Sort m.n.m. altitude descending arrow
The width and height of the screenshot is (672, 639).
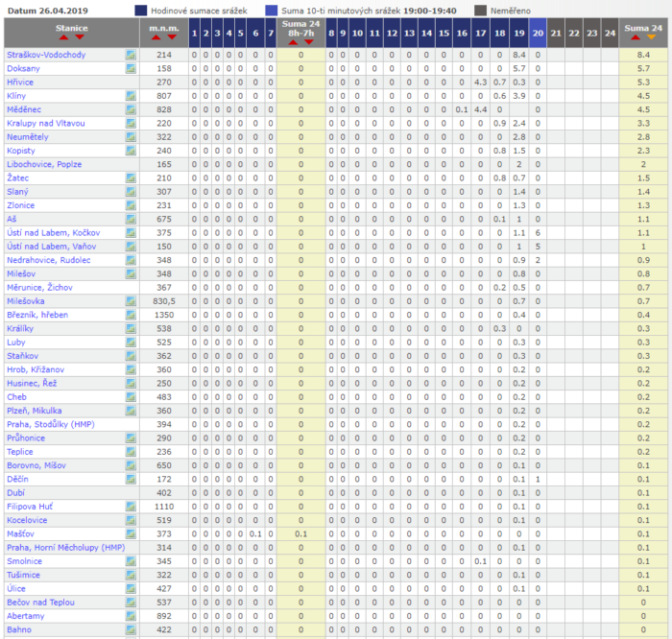[x=172, y=37]
